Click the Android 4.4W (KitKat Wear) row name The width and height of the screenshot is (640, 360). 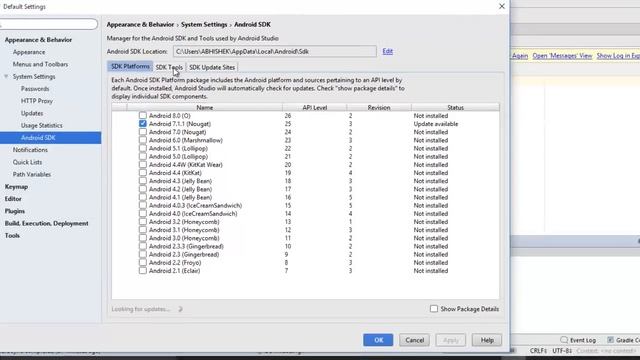point(186,164)
